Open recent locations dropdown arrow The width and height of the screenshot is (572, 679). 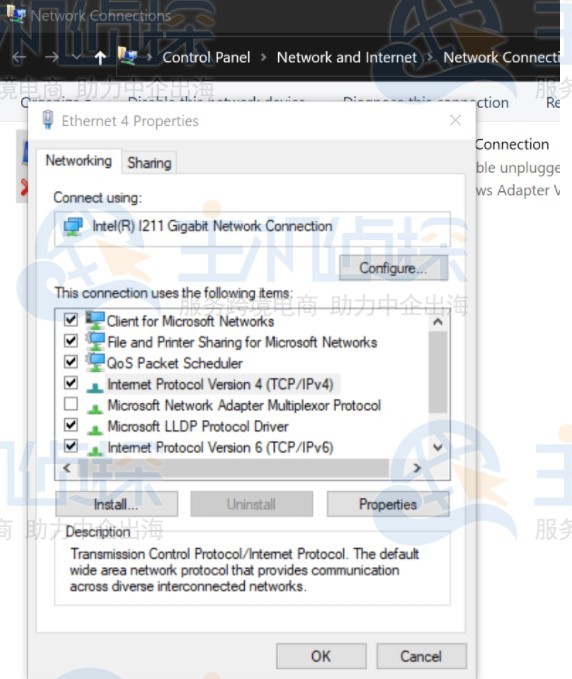point(76,57)
